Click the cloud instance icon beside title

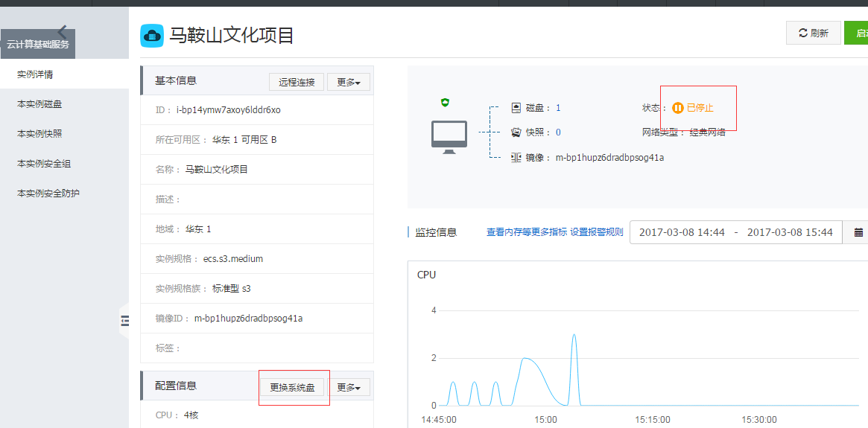coord(152,36)
